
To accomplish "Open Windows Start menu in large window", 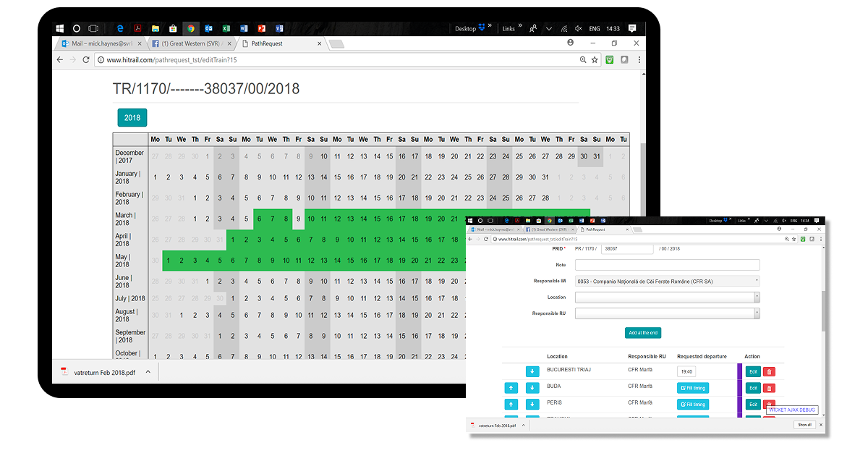I will click(61, 28).
